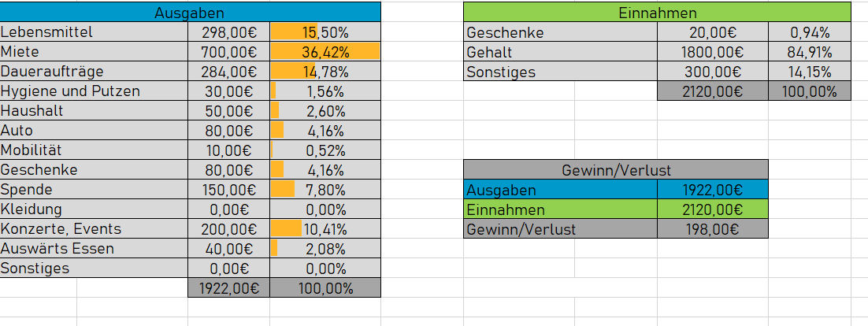The height and width of the screenshot is (326, 868).
Task: Click the Hygiene und Putzen cell
Action: [94, 91]
